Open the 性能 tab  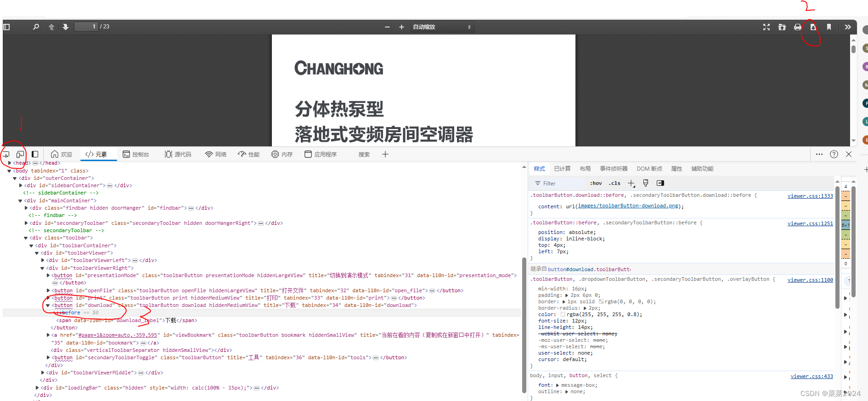[249, 155]
